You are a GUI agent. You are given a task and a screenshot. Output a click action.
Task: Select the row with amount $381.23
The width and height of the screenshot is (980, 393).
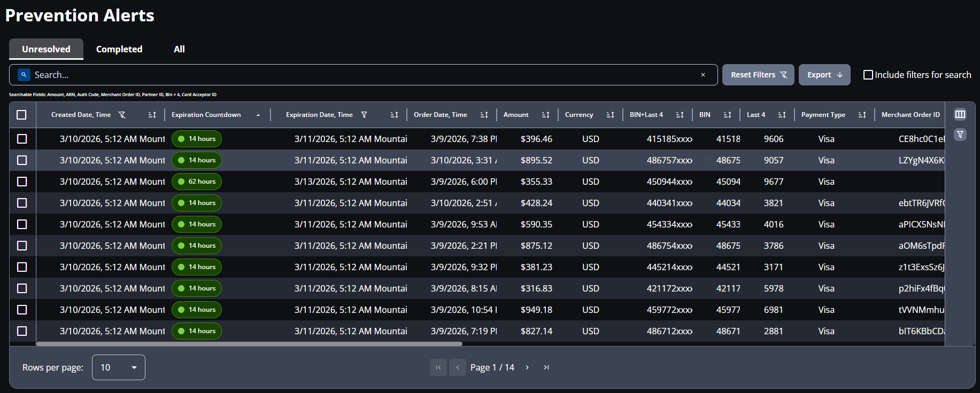coord(22,267)
